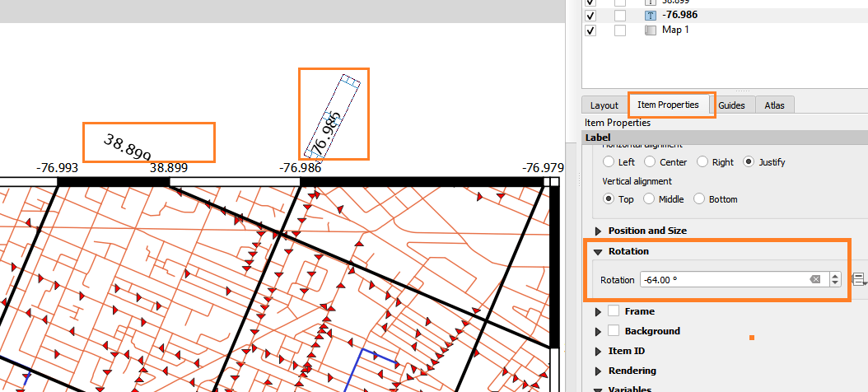Click the horizontal -76.986 grid annotation
Screen dimensions: 868x392
300,168
